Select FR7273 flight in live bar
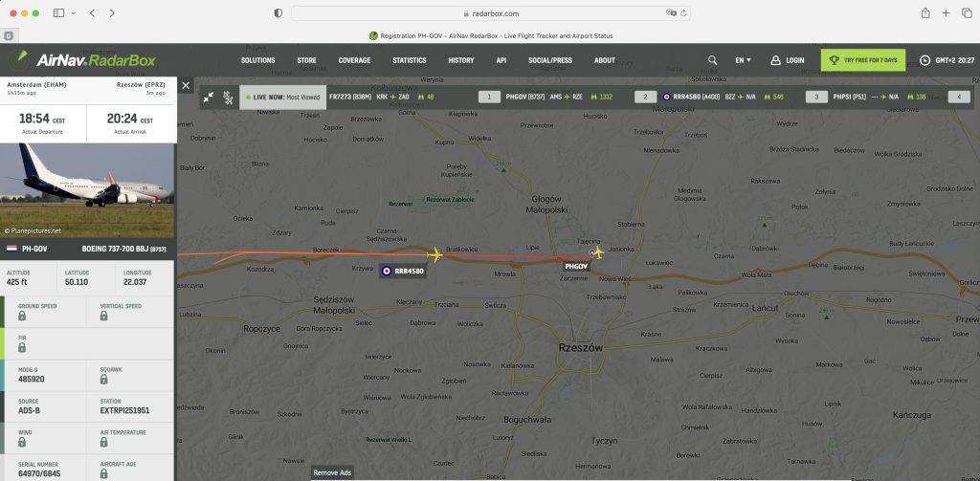980x481 pixels. pyautogui.click(x=382, y=97)
